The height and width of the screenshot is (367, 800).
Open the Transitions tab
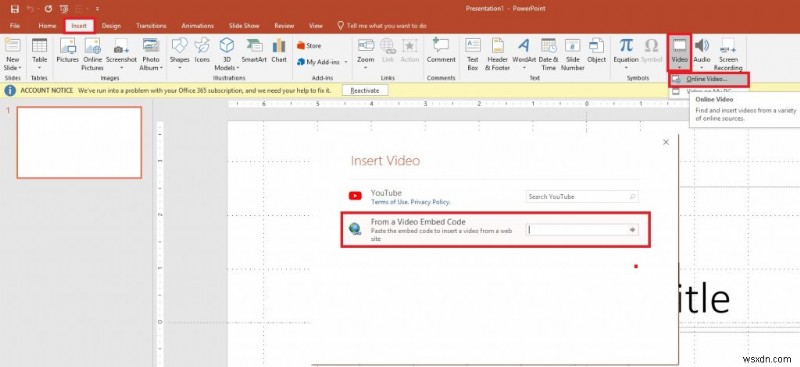(x=151, y=26)
